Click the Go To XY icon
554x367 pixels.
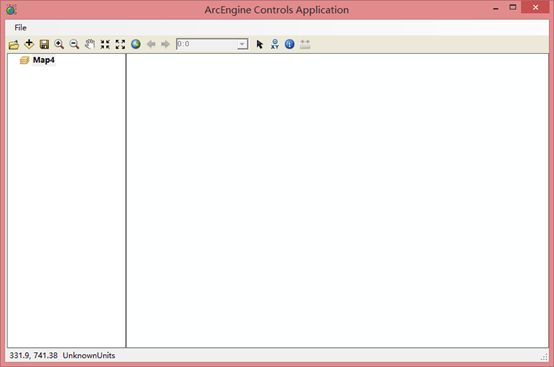tap(275, 44)
